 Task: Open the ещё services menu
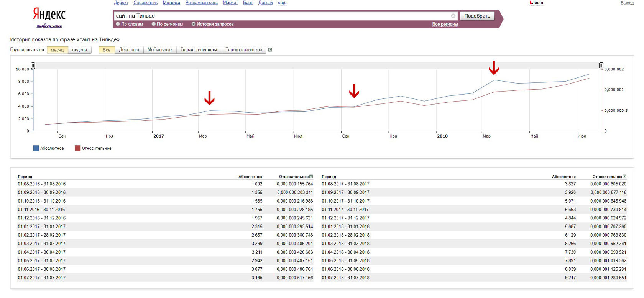[282, 3]
